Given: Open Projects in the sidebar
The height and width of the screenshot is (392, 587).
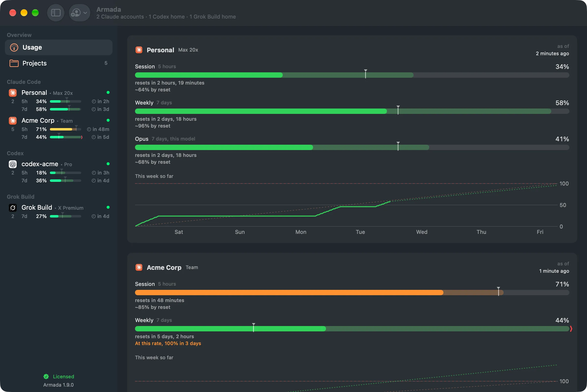Looking at the screenshot, I should 58,63.
